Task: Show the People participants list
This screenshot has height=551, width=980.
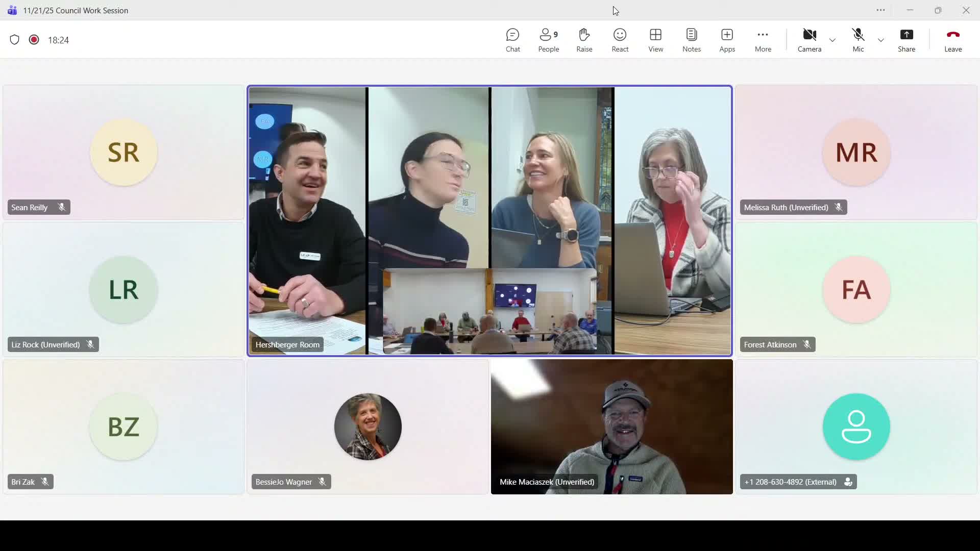Action: click(x=548, y=40)
